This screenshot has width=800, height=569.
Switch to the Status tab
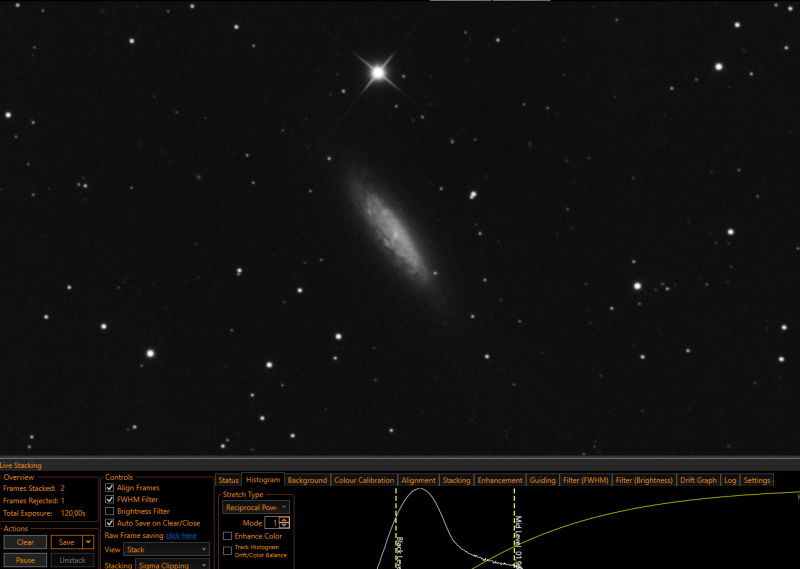point(228,480)
